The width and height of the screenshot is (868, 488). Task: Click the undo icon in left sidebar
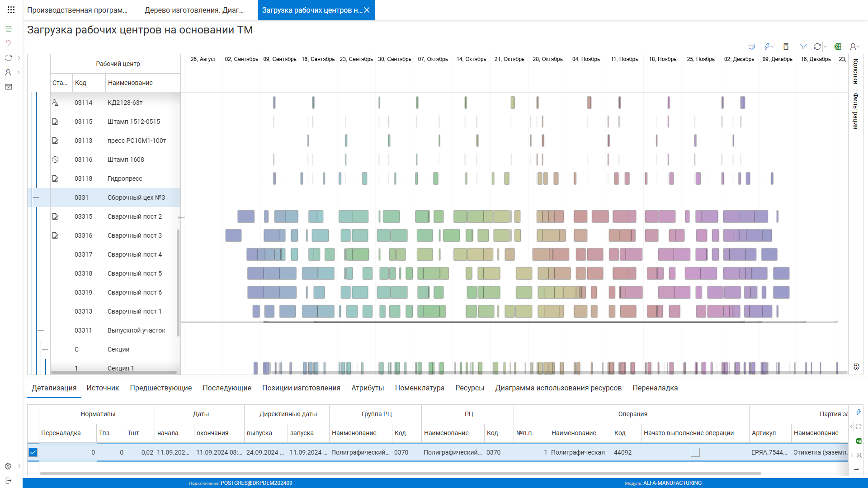click(x=8, y=43)
